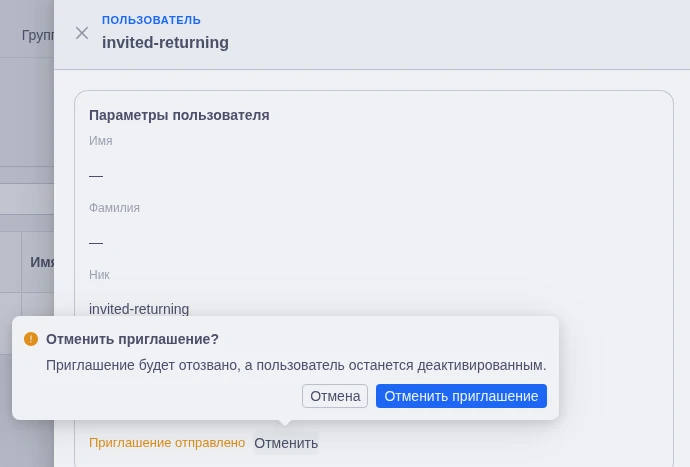Click the Приглашение отправлено status text
This screenshot has height=467, width=690.
167,443
